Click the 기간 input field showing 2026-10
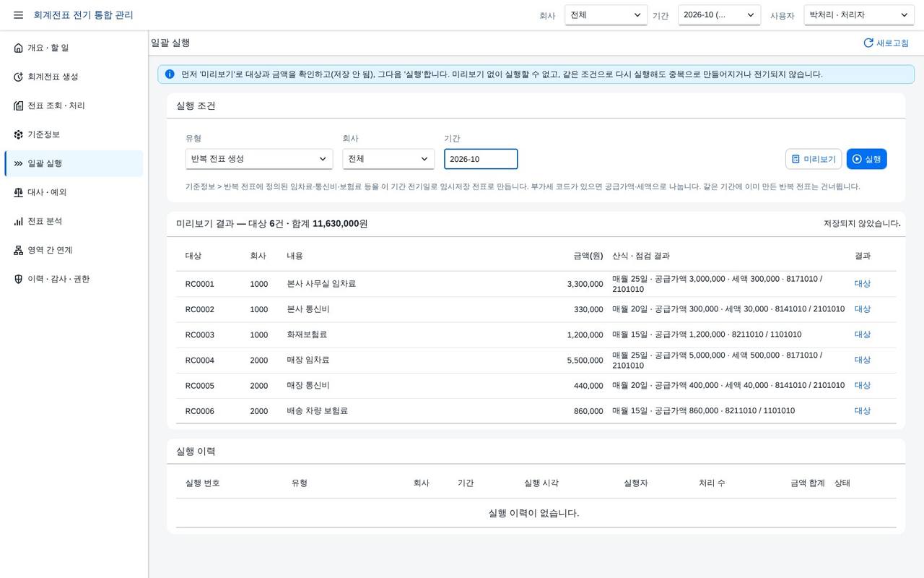This screenshot has height=578, width=924. click(x=481, y=159)
